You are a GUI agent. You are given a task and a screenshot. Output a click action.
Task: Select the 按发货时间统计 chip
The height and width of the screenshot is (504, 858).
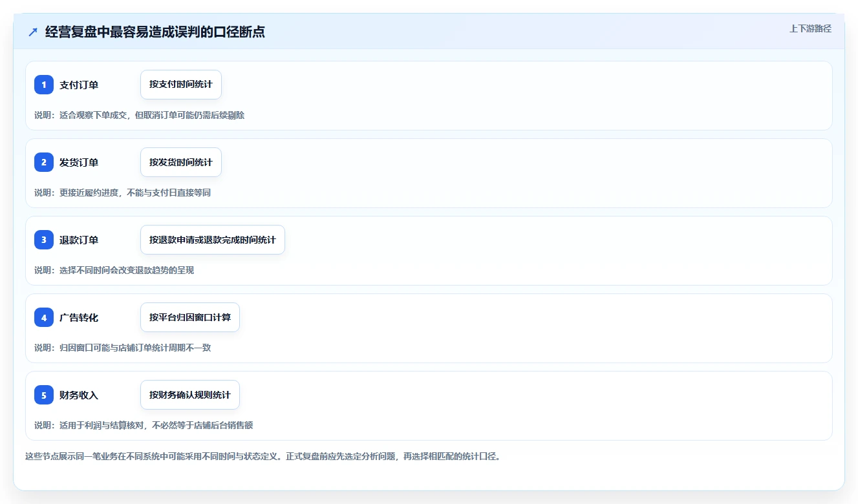pos(181,162)
